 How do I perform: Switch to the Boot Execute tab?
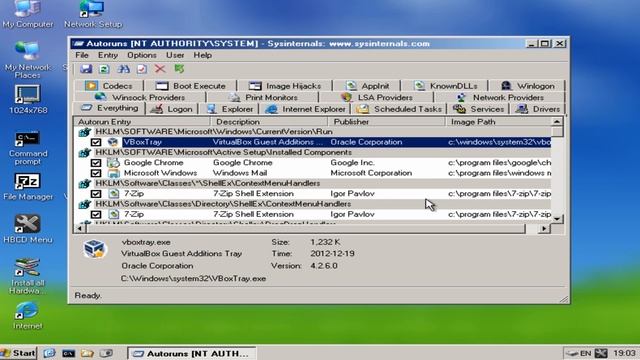pyautogui.click(x=191, y=86)
